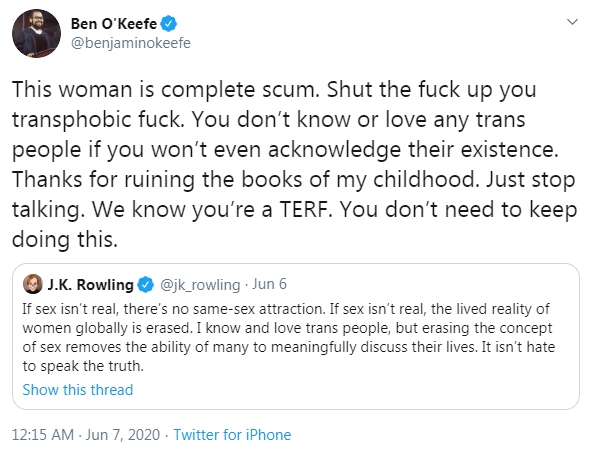The height and width of the screenshot is (453, 591).
Task: Click the J.K. Rowling name in quoted tweet
Action: (x=90, y=285)
